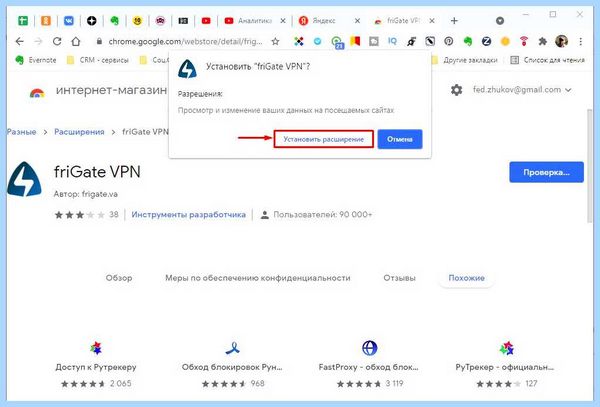
Task: Go to the Разные breadcrumb
Action: pos(21,132)
